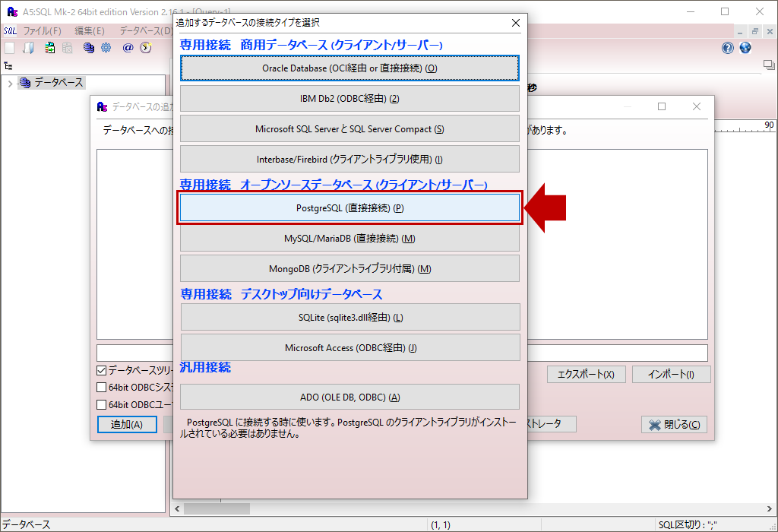Open the ファイル(F) menu

[x=43, y=30]
